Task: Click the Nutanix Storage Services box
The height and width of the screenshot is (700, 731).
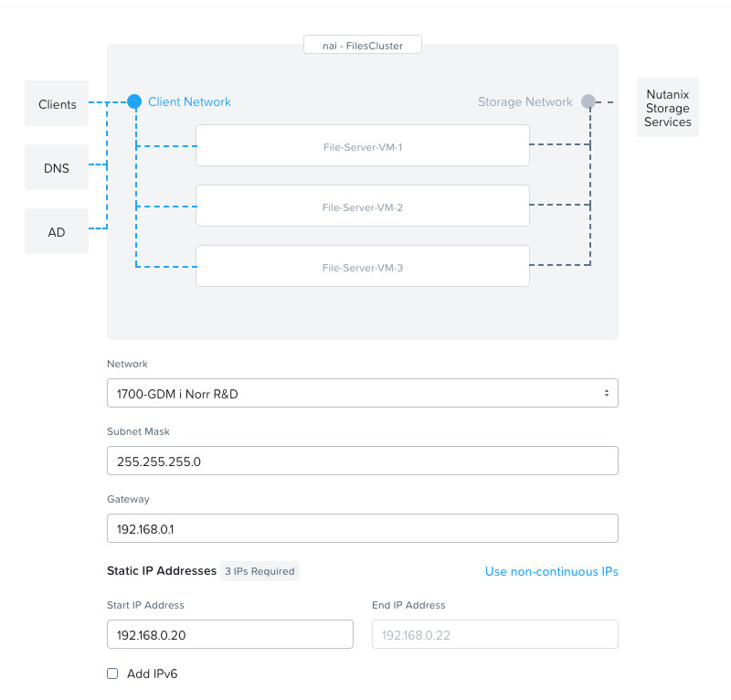Action: (667, 108)
